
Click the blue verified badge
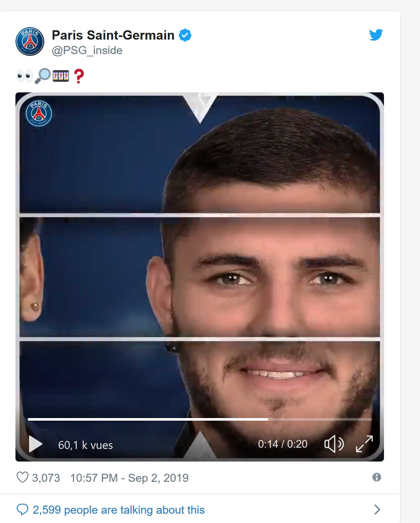coord(185,35)
